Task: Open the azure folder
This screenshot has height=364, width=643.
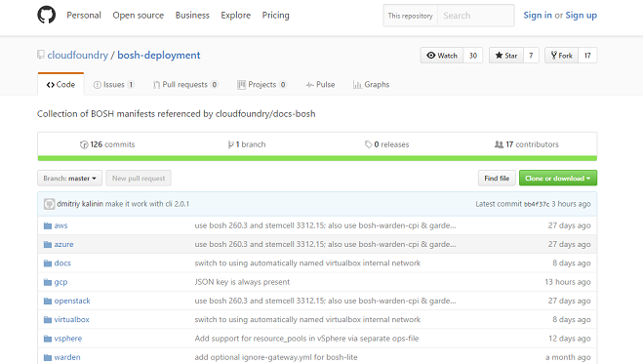Action: click(63, 244)
